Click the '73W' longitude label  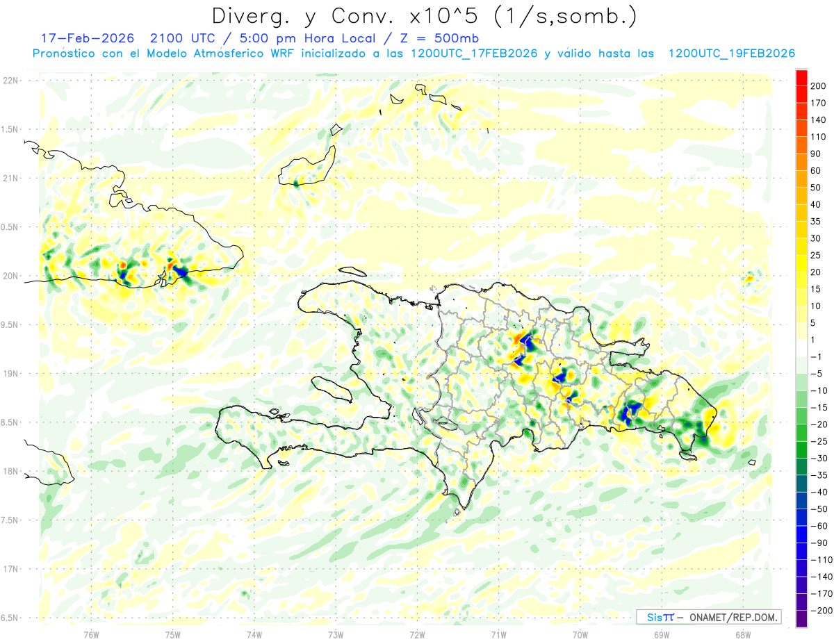click(336, 635)
